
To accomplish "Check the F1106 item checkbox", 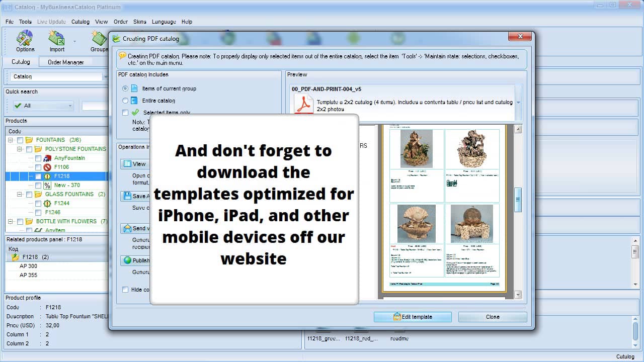I will coord(38,167).
